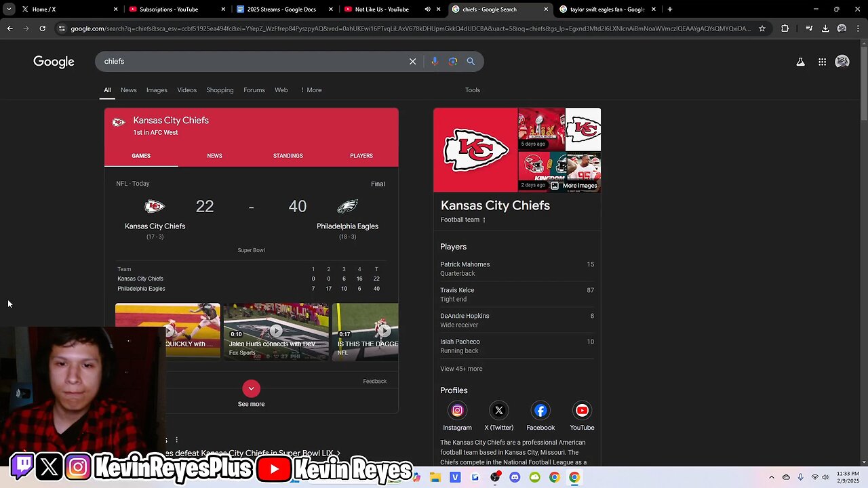Screen dimensions: 868x488
Task: Click into the chiefs search input field
Action: point(251,62)
